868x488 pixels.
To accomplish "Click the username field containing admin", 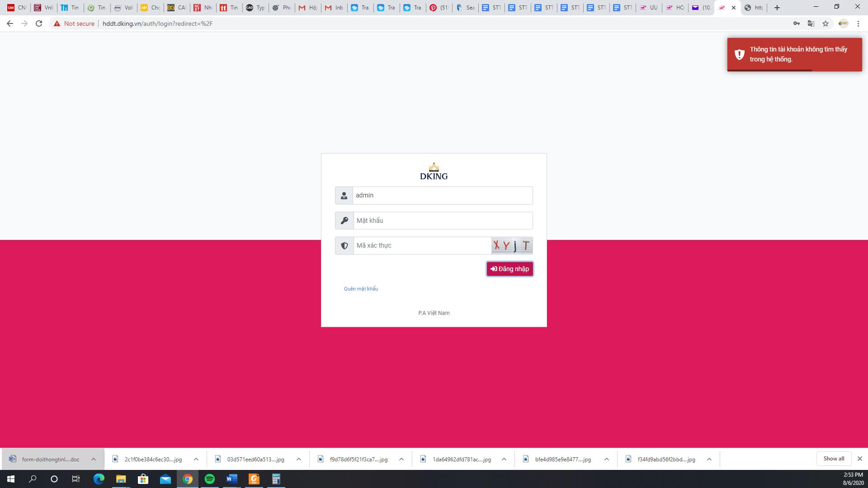I will click(443, 195).
